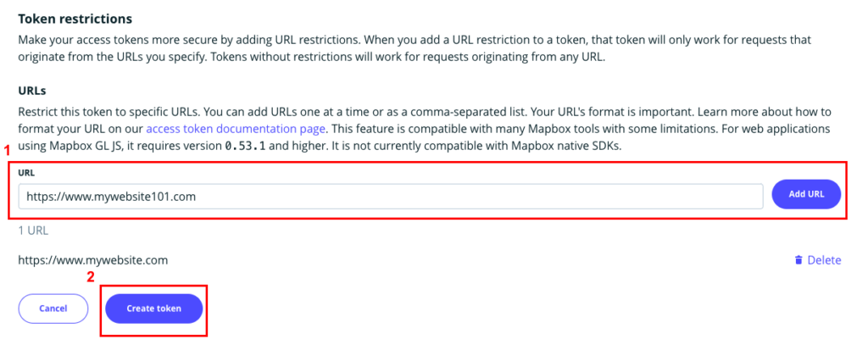Open the access token documentation page link
This screenshot has width=868, height=356.
click(236, 129)
